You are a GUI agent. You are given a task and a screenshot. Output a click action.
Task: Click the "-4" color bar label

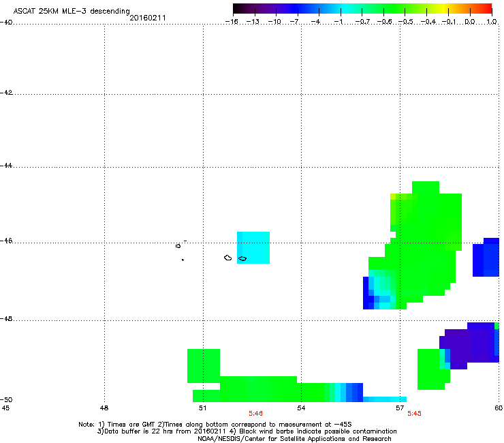click(315, 22)
